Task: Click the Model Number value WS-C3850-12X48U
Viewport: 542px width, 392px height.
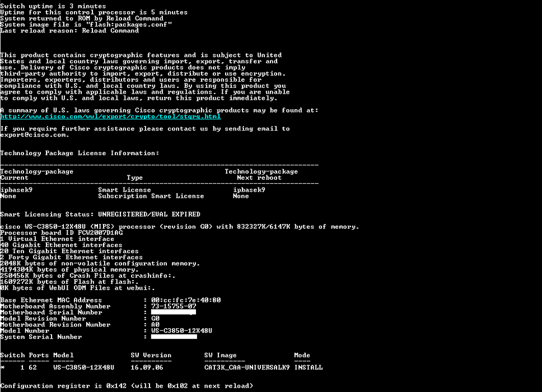Action: click(x=181, y=331)
